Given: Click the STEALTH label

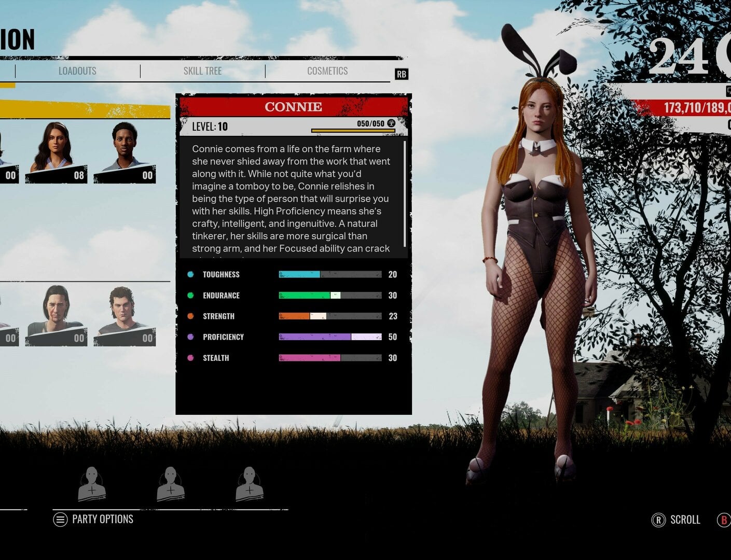Looking at the screenshot, I should tap(216, 358).
